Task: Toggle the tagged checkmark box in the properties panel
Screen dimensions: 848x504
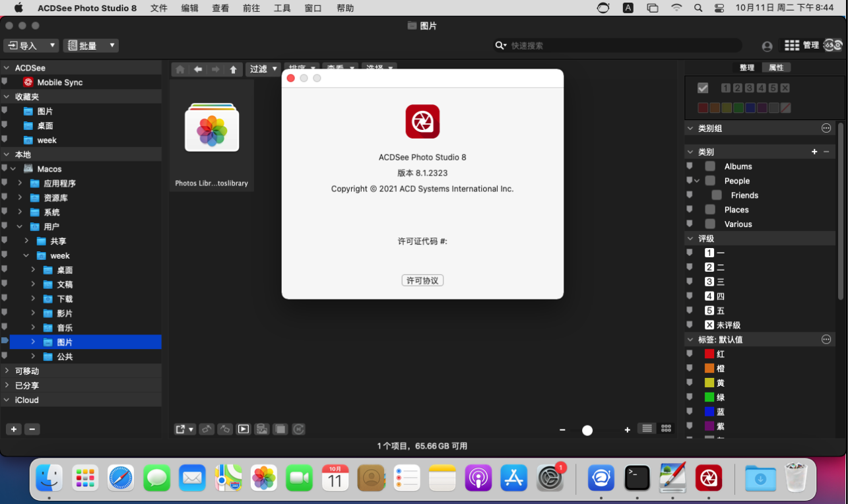Action: tap(703, 88)
